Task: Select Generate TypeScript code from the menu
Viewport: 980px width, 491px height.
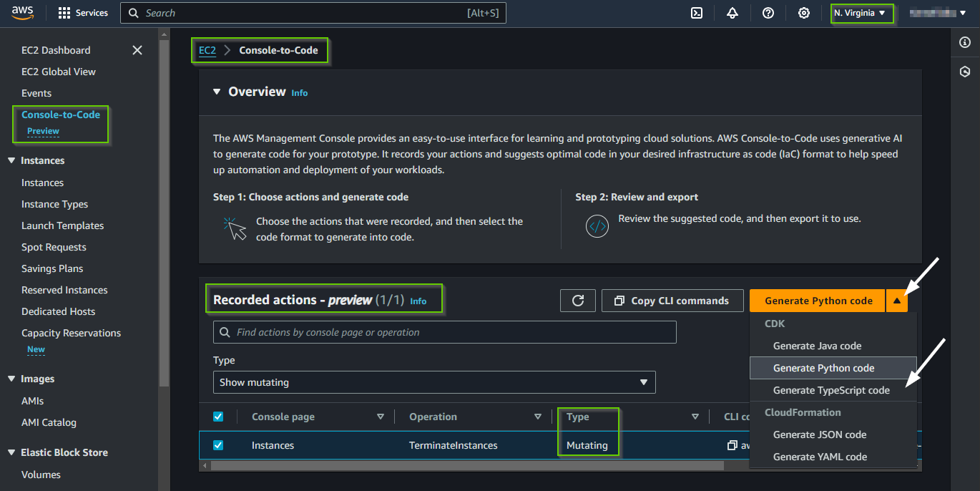Action: coord(832,390)
